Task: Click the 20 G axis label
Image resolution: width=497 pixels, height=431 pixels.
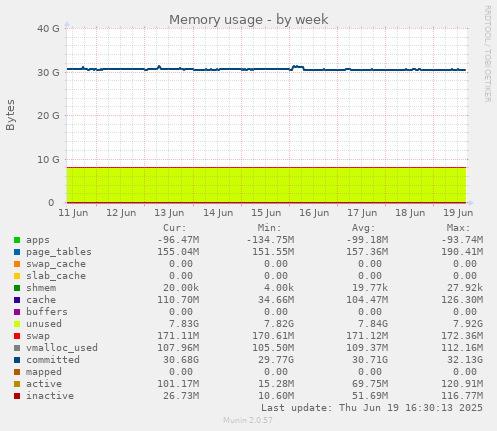Action: 48,116
